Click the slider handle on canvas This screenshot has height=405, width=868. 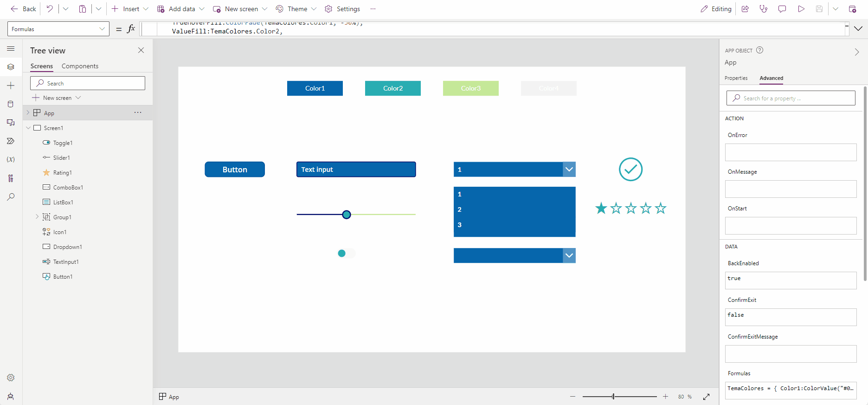click(347, 215)
